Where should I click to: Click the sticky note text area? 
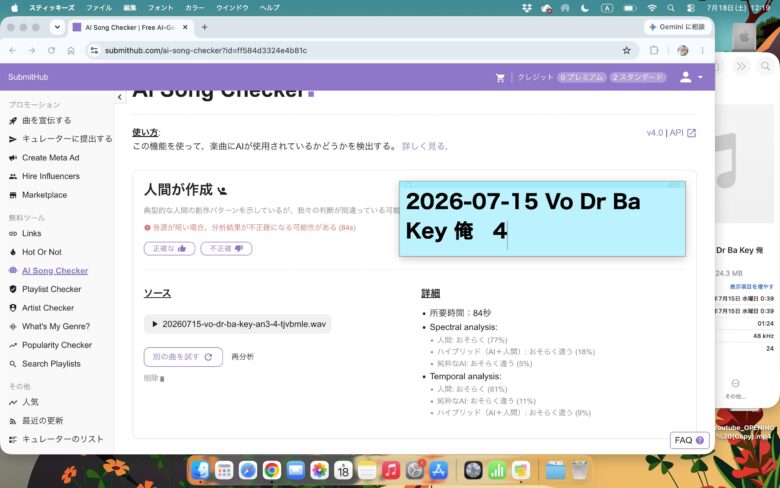point(542,222)
